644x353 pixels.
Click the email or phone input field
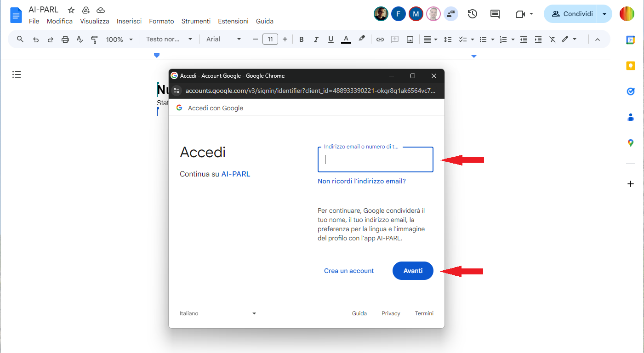(x=375, y=159)
